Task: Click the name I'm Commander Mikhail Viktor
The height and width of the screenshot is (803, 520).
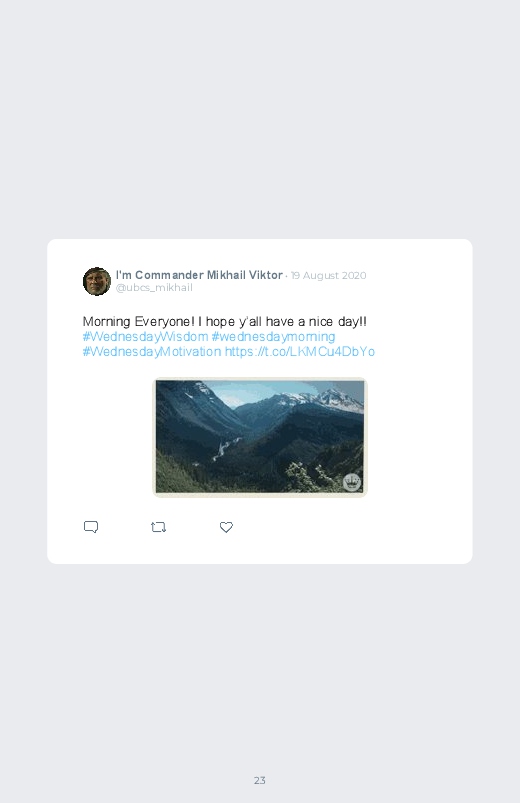Action: (x=199, y=275)
